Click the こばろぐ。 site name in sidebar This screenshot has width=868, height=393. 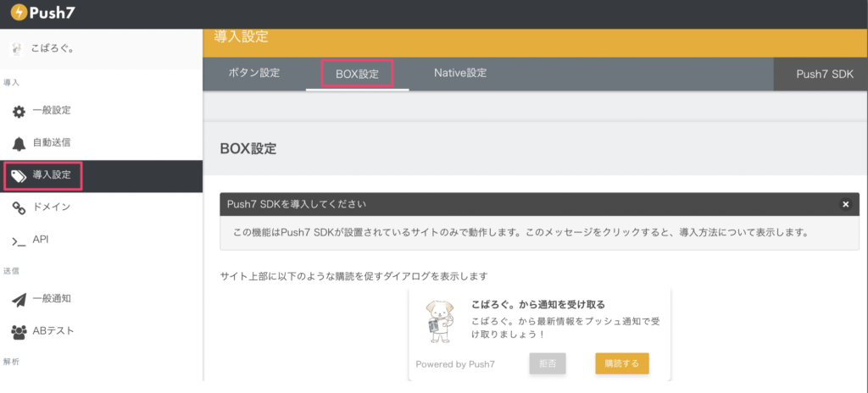point(53,49)
